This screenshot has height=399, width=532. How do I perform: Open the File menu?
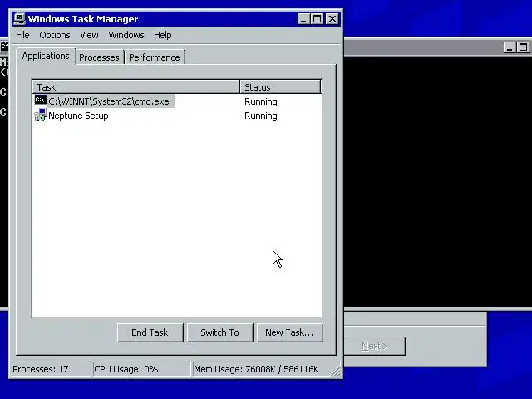point(22,35)
